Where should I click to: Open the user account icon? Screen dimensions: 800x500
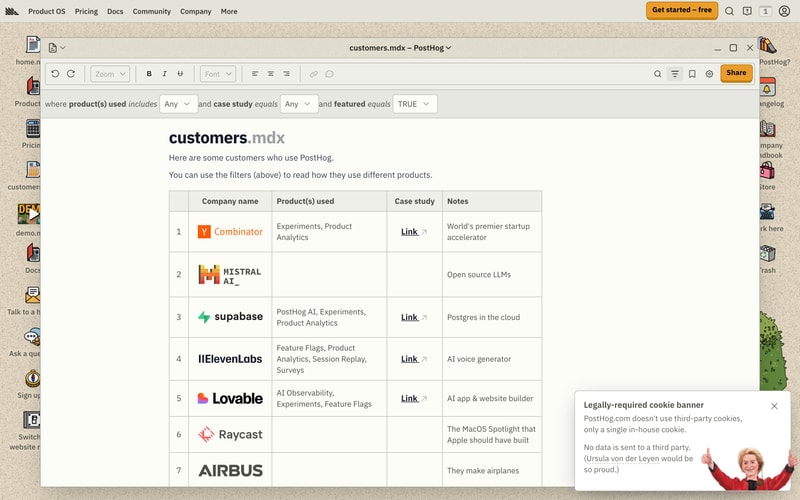point(785,11)
